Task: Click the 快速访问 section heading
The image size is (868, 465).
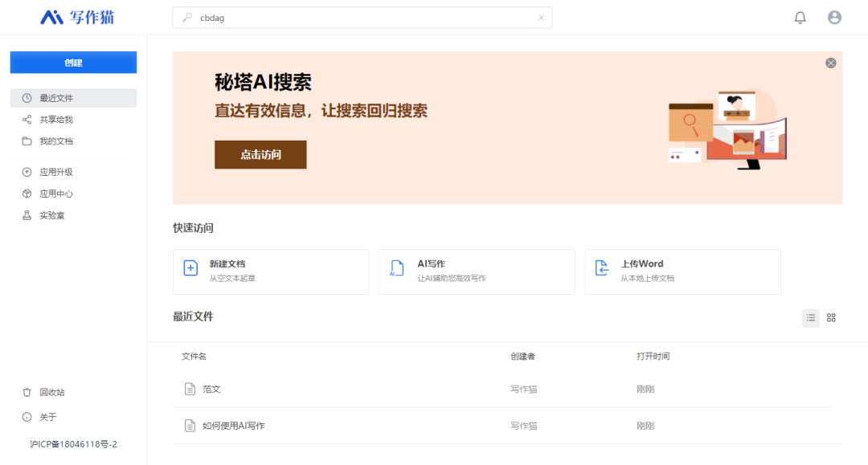Action: point(193,228)
